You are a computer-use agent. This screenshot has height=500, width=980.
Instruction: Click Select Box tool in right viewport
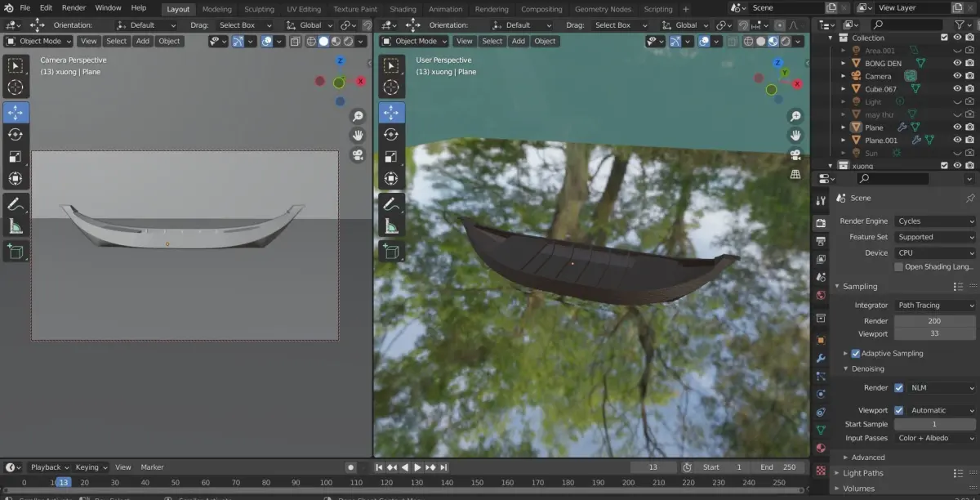(391, 65)
